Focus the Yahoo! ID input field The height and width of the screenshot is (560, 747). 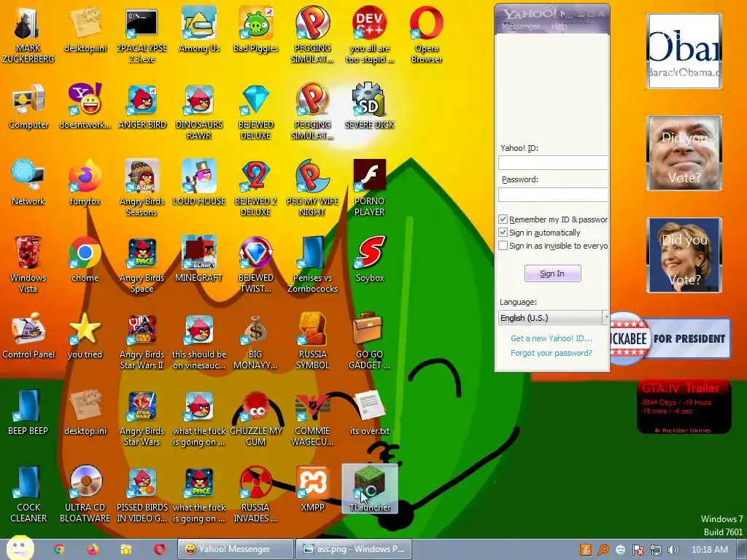tap(553, 163)
